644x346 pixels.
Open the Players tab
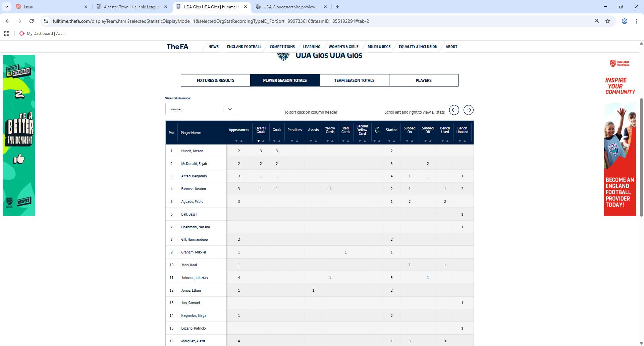point(424,80)
